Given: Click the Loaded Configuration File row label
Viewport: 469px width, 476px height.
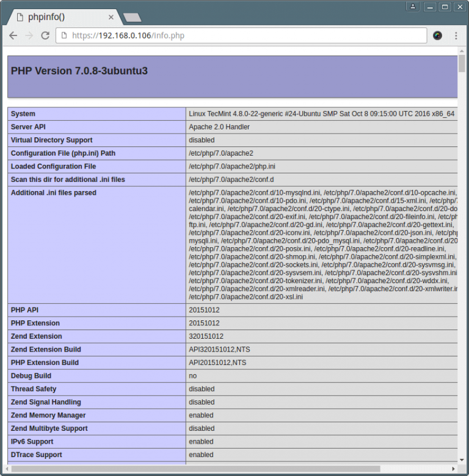Looking at the screenshot, I should 53,167.
